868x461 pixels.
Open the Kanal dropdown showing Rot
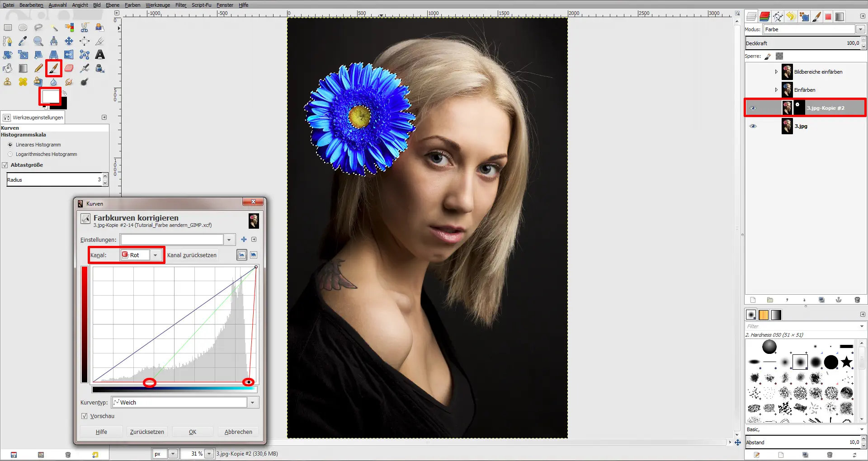coord(156,255)
